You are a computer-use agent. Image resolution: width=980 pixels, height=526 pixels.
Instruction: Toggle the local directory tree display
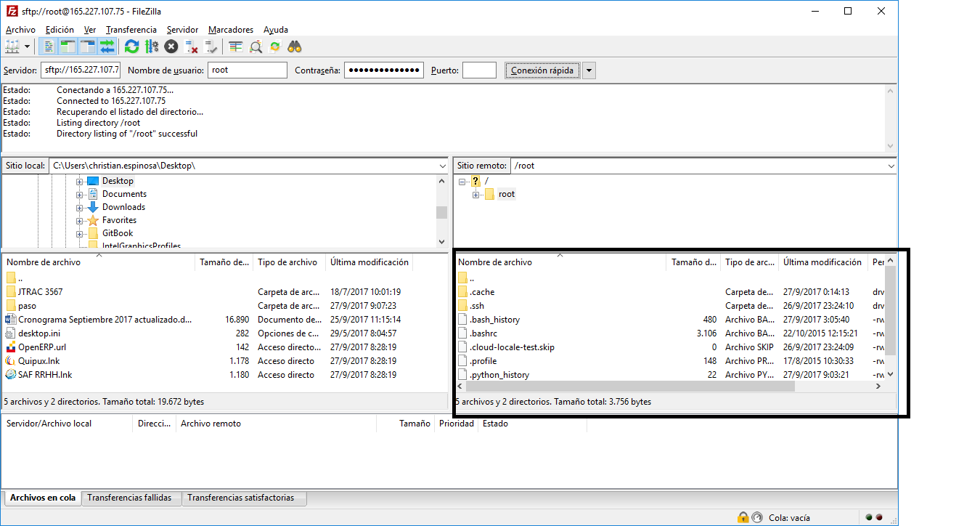pyautogui.click(x=68, y=46)
